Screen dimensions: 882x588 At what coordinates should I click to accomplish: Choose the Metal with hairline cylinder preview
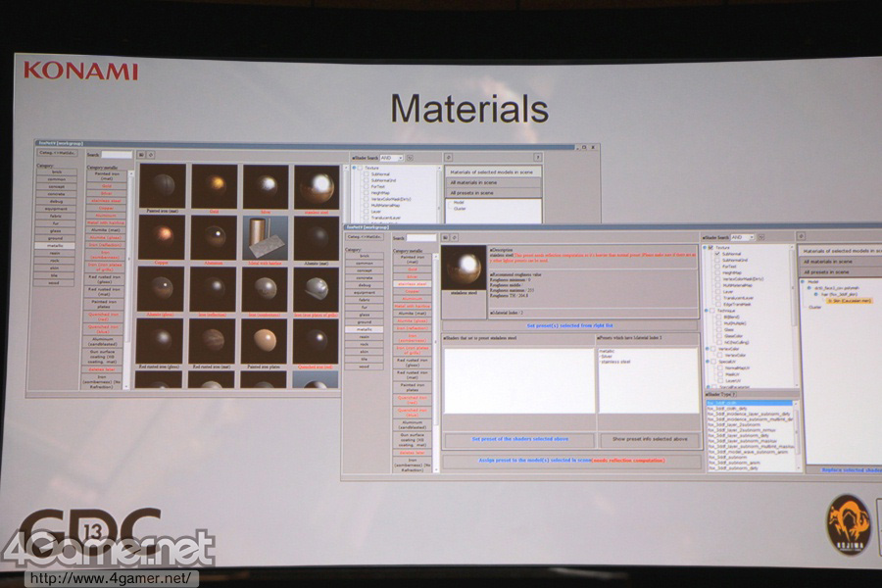(266, 236)
